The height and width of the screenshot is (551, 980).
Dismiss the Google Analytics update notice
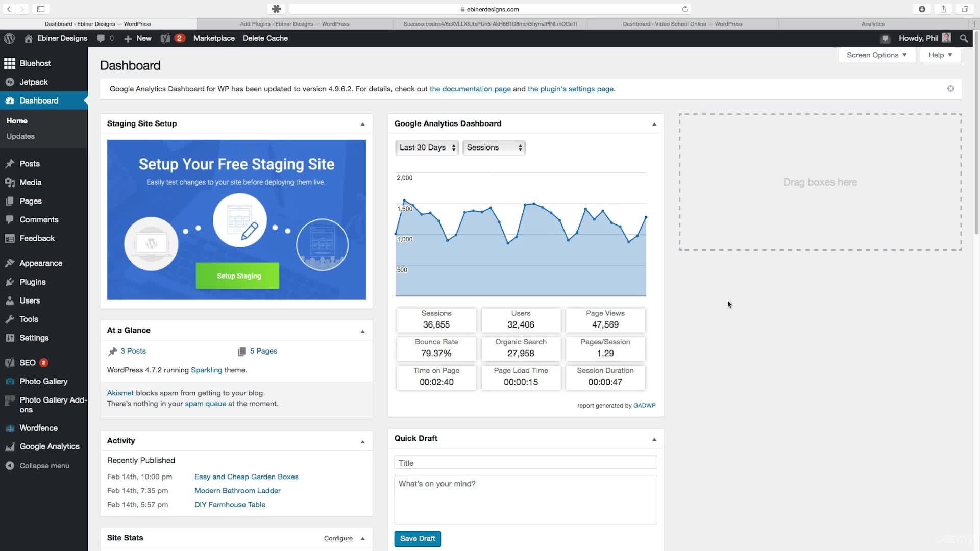tap(950, 89)
